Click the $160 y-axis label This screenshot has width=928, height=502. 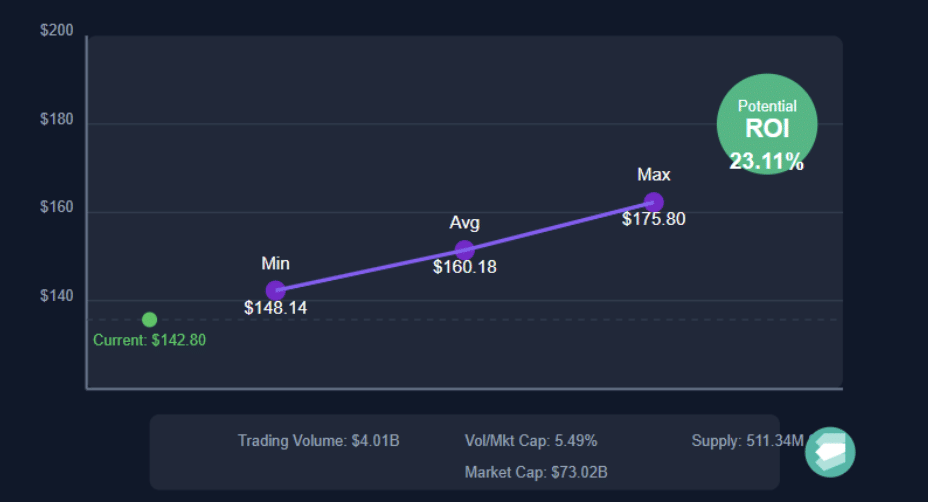pos(56,211)
